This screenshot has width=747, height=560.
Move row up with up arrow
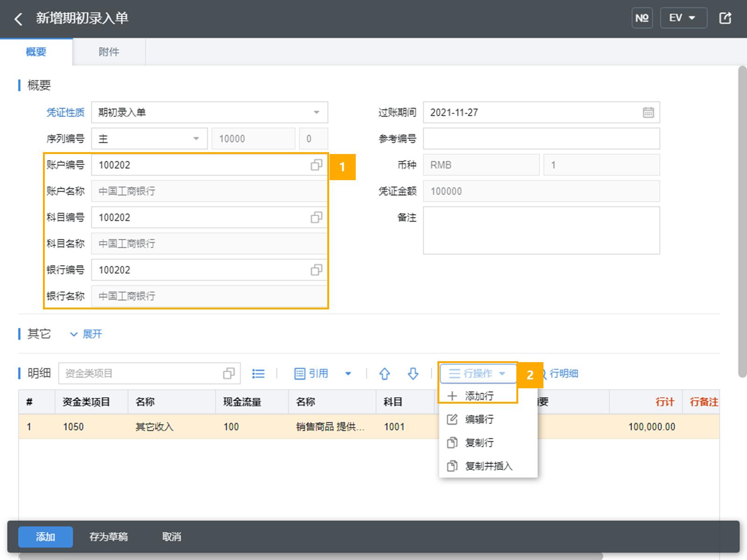(x=384, y=373)
